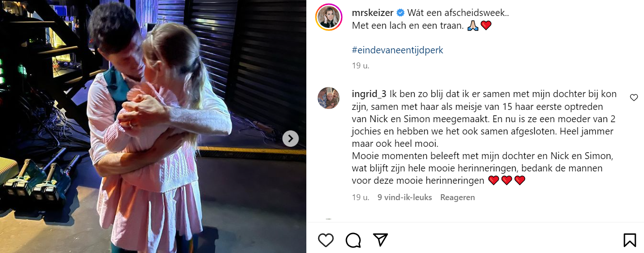Like the post with the bottom heart icon
Screen dimensions: 644x253
click(x=325, y=240)
